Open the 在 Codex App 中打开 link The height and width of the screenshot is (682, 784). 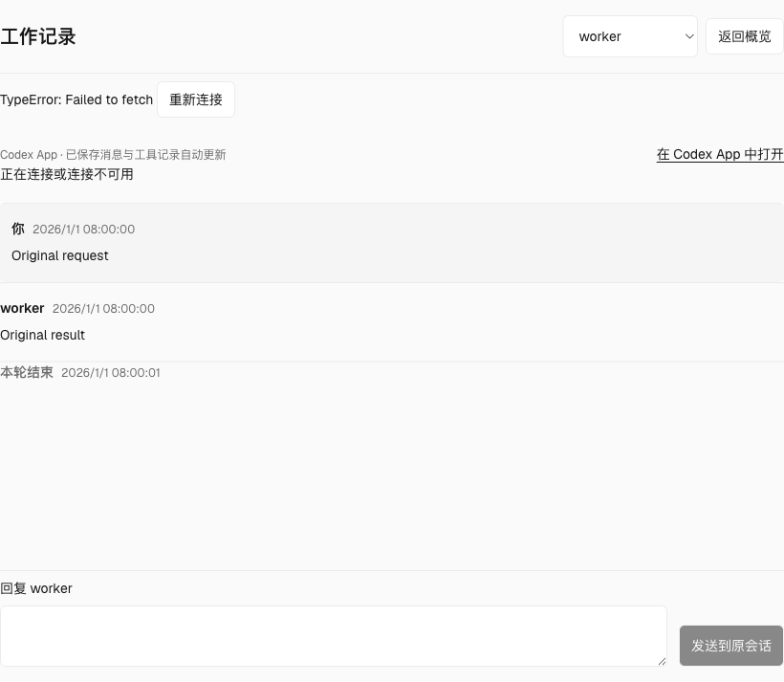click(x=720, y=154)
